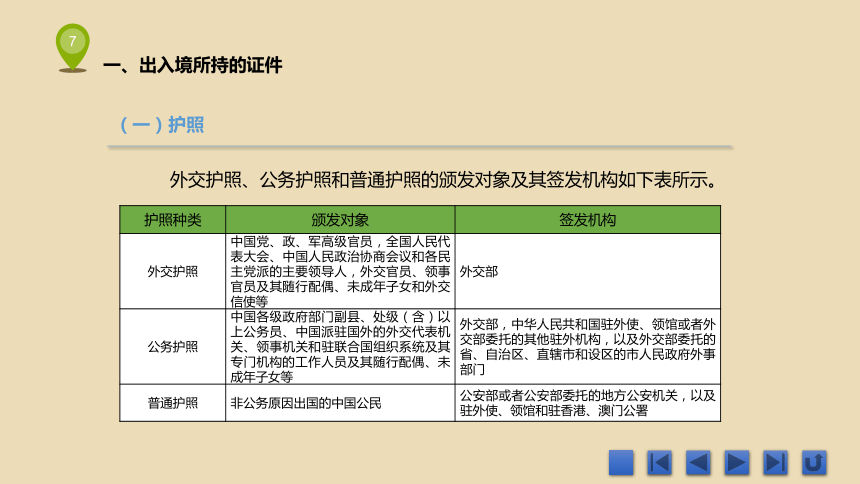Click the cell starting 中国各级政府部门副县、处级
The height and width of the screenshot is (484, 860).
[340, 346]
